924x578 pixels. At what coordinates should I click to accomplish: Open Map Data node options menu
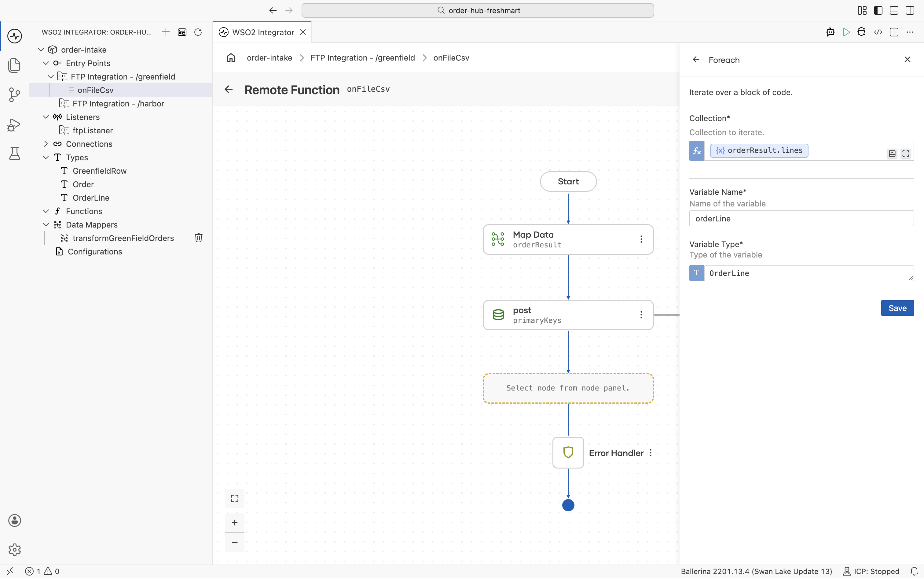(x=641, y=239)
